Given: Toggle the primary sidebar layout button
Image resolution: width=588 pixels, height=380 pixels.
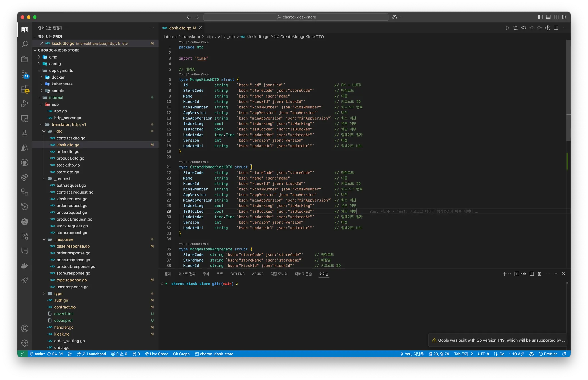Looking at the screenshot, I should [x=540, y=17].
